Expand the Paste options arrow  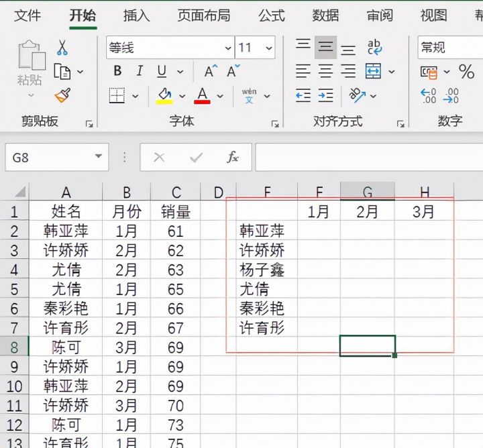31,95
